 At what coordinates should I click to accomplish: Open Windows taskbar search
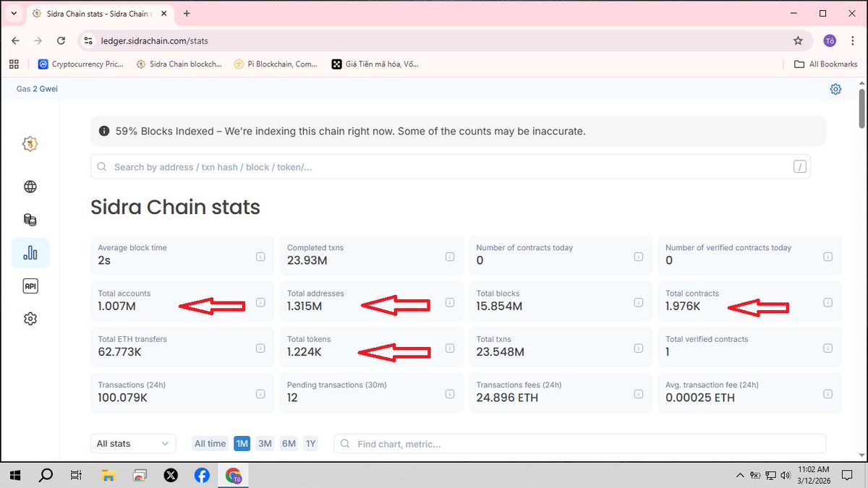[x=46, y=475]
